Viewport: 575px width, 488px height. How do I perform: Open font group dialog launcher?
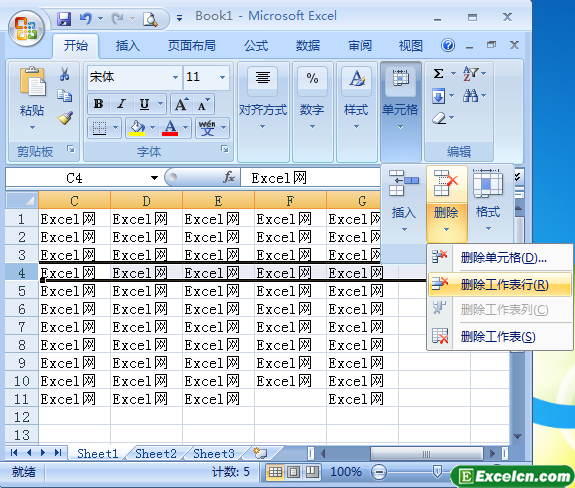coord(224,149)
